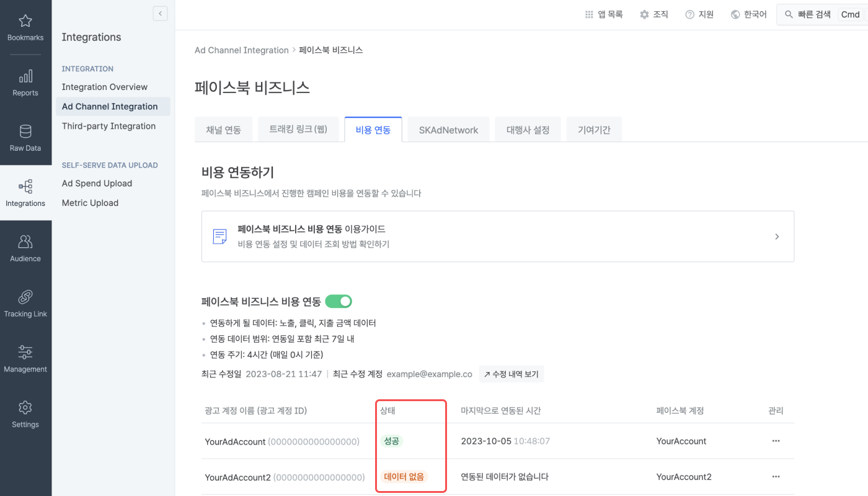Click the 성공 status badge
The height and width of the screenshot is (496, 868).
(x=391, y=441)
